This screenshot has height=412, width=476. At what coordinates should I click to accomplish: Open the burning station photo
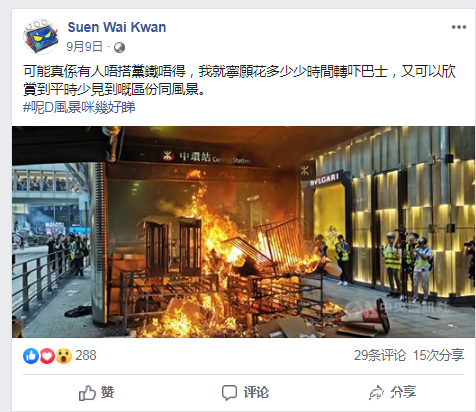[243, 232]
